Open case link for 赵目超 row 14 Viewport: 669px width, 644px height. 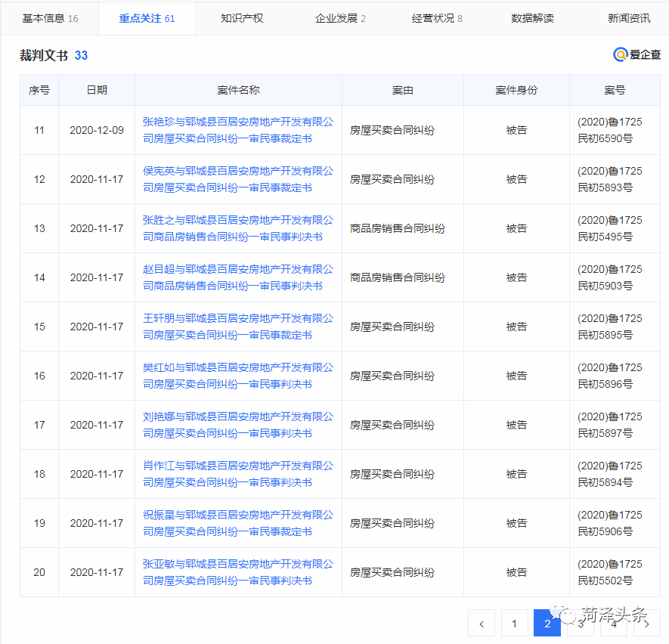pyautogui.click(x=237, y=277)
